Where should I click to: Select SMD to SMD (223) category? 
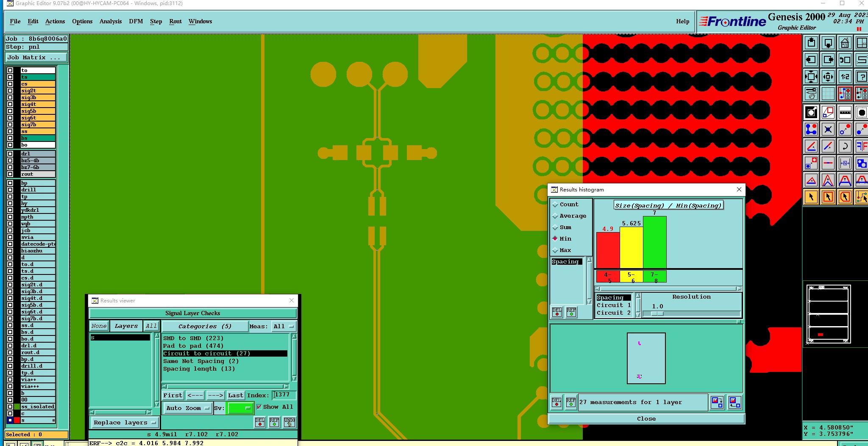click(193, 338)
